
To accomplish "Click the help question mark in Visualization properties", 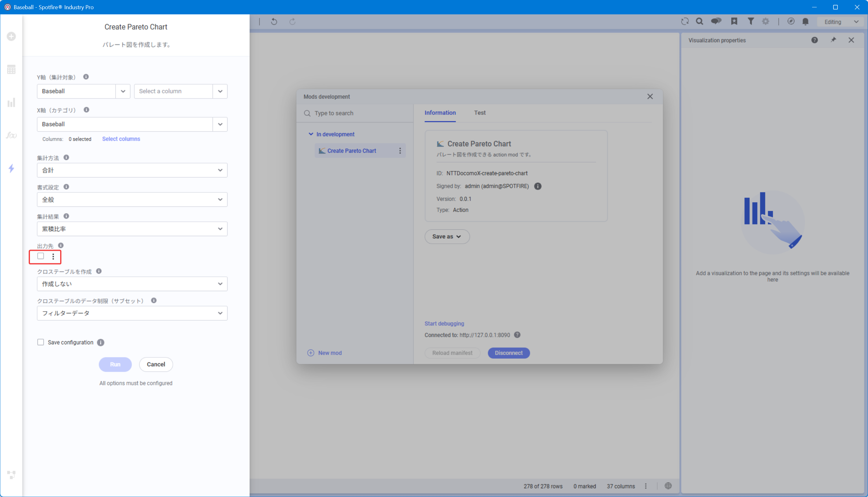I will [x=815, y=40].
